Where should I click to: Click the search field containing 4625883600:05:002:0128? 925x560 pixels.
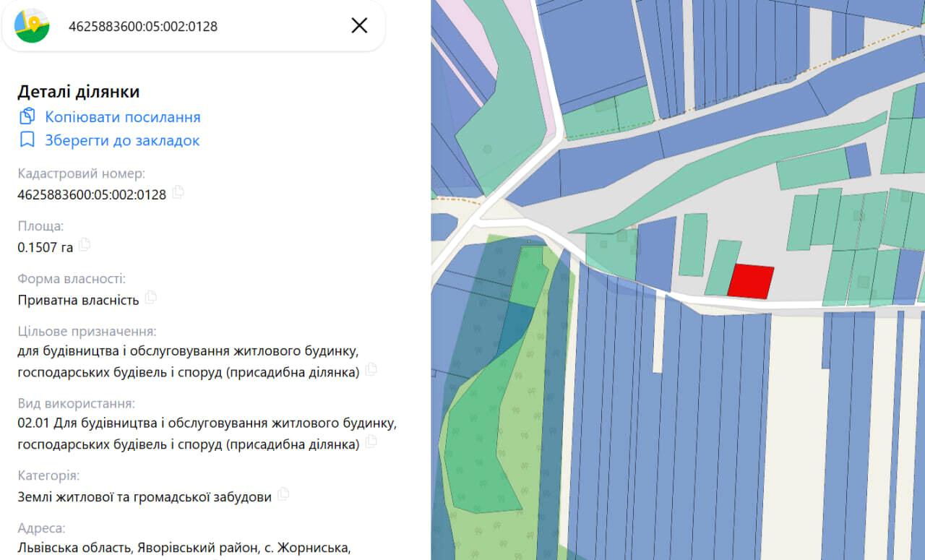pos(202,27)
